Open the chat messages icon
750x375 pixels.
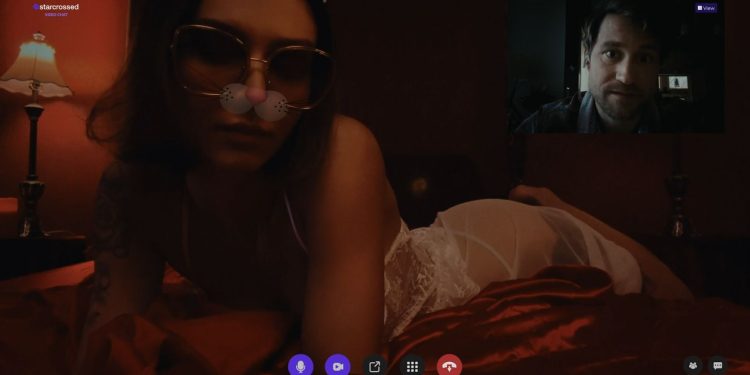coord(717,366)
